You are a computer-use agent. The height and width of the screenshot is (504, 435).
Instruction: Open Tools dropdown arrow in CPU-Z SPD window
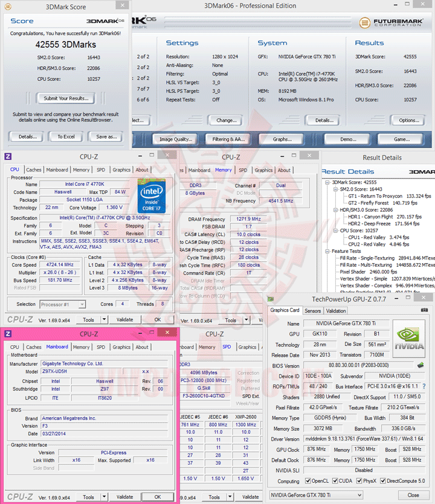point(230,497)
